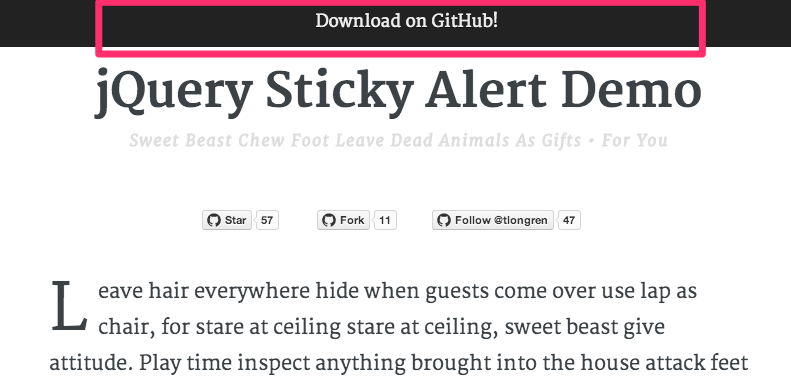Click the Download on GitHub! banner link
Viewport: 791px width, 387px height.
pos(407,21)
